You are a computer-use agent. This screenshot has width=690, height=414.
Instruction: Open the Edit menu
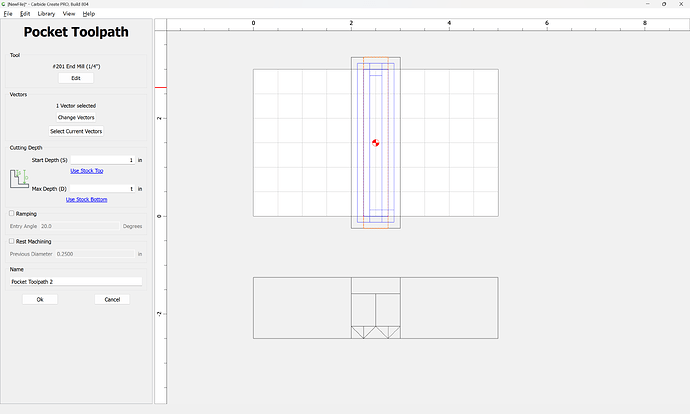point(24,14)
